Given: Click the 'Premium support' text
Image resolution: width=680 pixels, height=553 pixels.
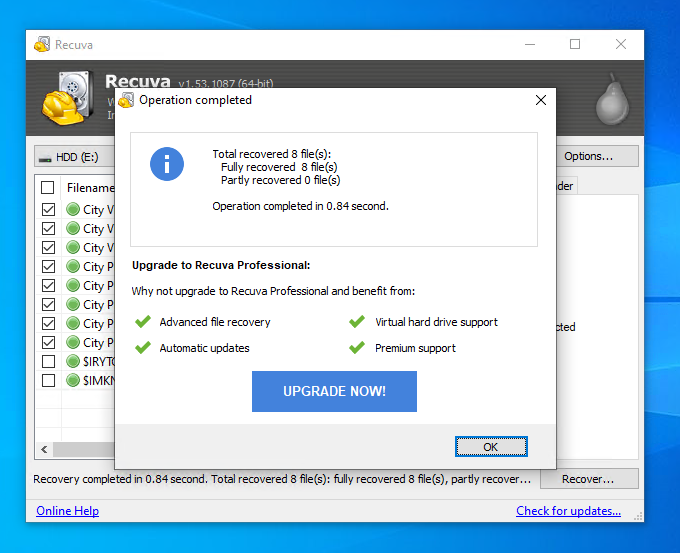Looking at the screenshot, I should coord(415,348).
